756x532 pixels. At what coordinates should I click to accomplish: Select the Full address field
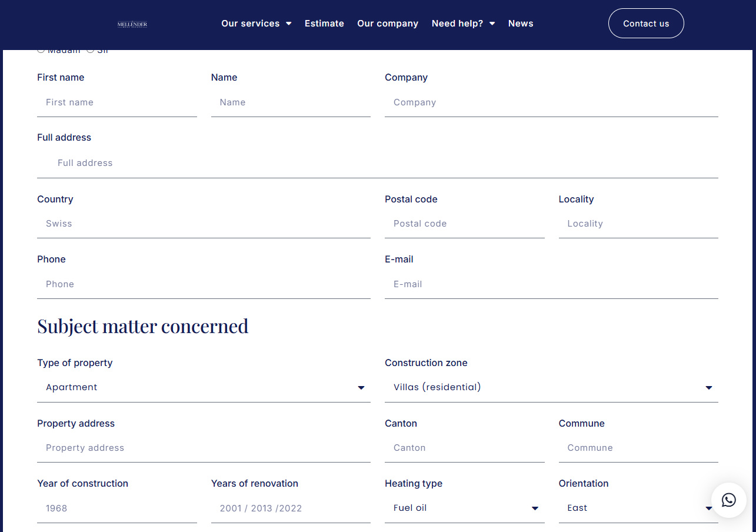(x=377, y=163)
